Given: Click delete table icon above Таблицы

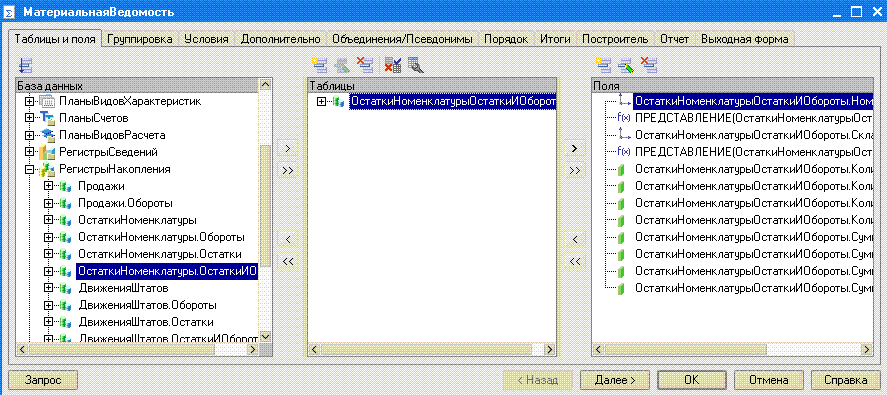Looking at the screenshot, I should pyautogui.click(x=364, y=65).
